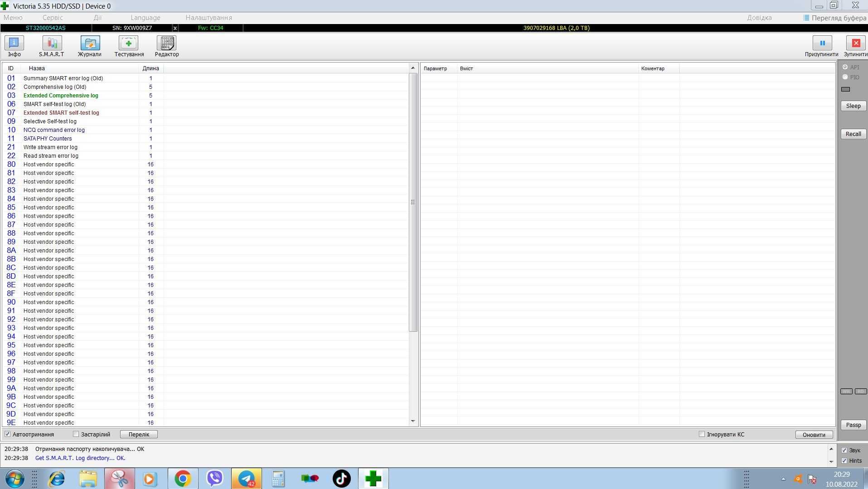Click the network tray icon with red x
868x489 pixels.
point(812,479)
